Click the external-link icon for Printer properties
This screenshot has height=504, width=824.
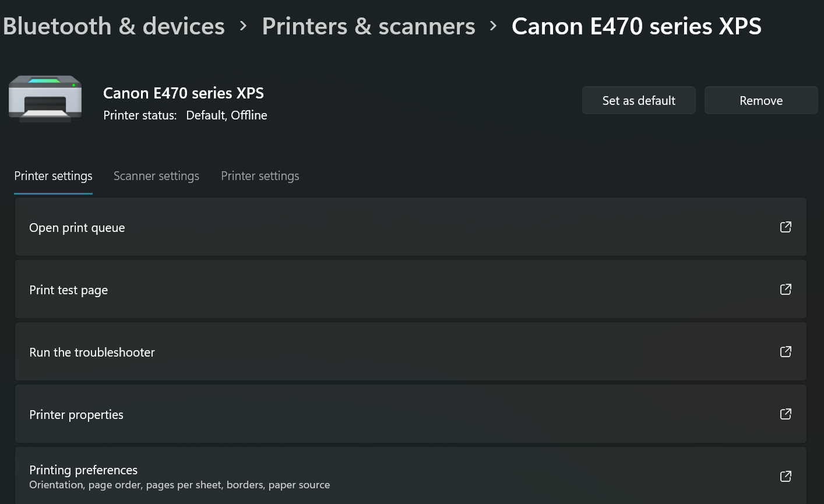[x=786, y=414]
